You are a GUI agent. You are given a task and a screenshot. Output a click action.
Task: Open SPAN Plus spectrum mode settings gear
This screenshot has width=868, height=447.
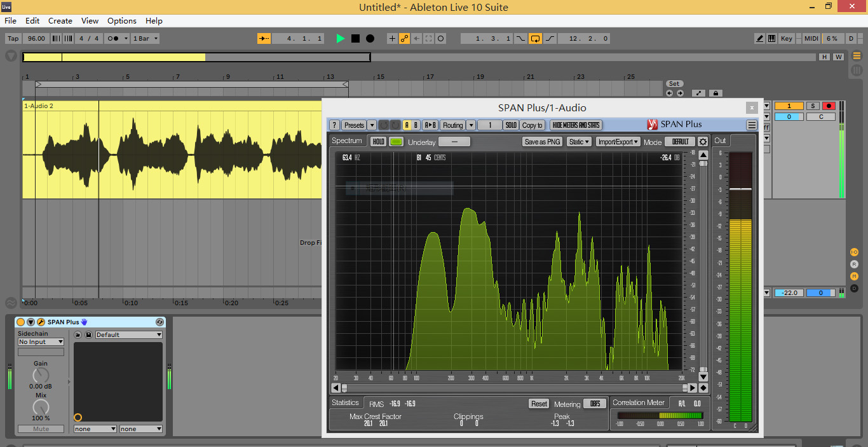point(703,142)
